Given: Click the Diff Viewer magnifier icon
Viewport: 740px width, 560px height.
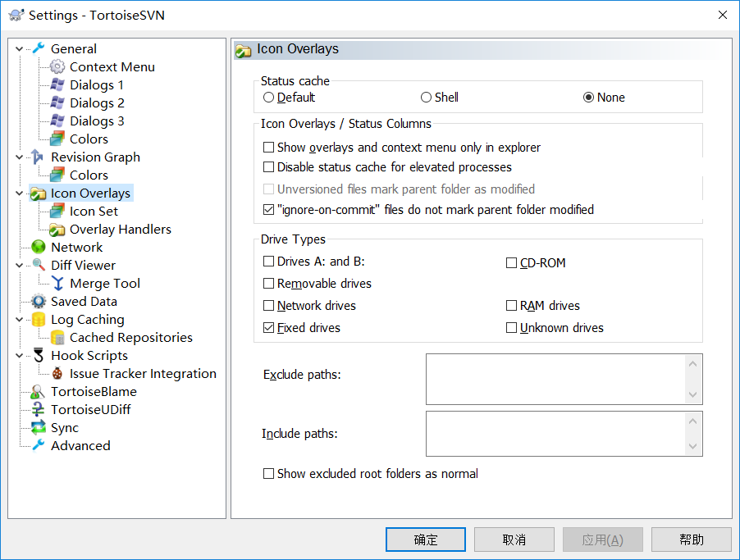Looking at the screenshot, I should (39, 265).
